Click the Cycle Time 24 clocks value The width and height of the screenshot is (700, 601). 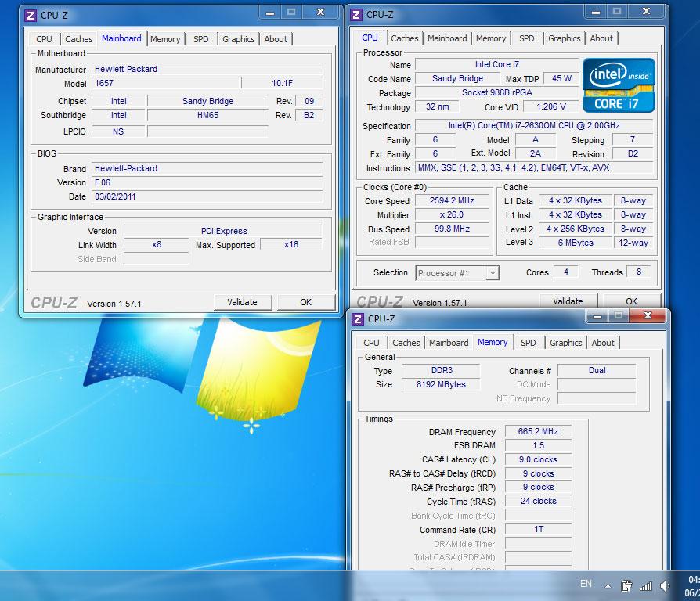539,501
